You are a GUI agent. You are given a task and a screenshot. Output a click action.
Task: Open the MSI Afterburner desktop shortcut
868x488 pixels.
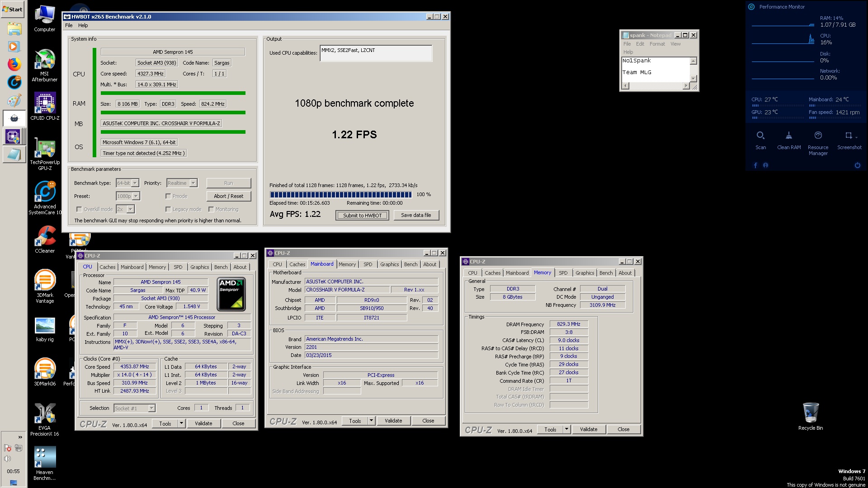[45, 66]
